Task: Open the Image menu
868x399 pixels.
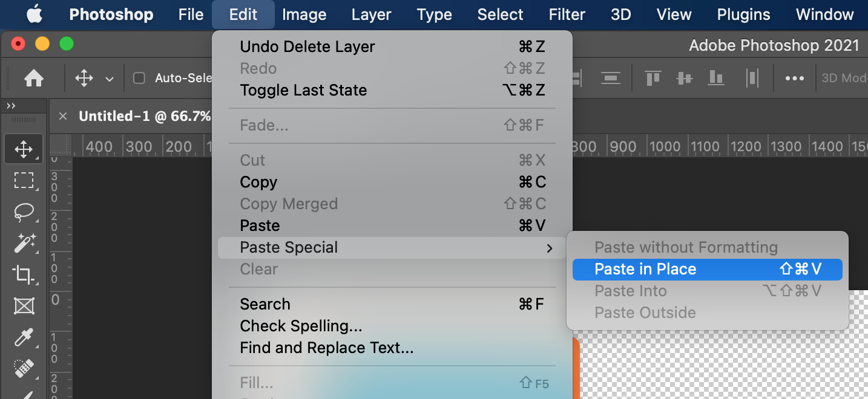Action: 304,15
